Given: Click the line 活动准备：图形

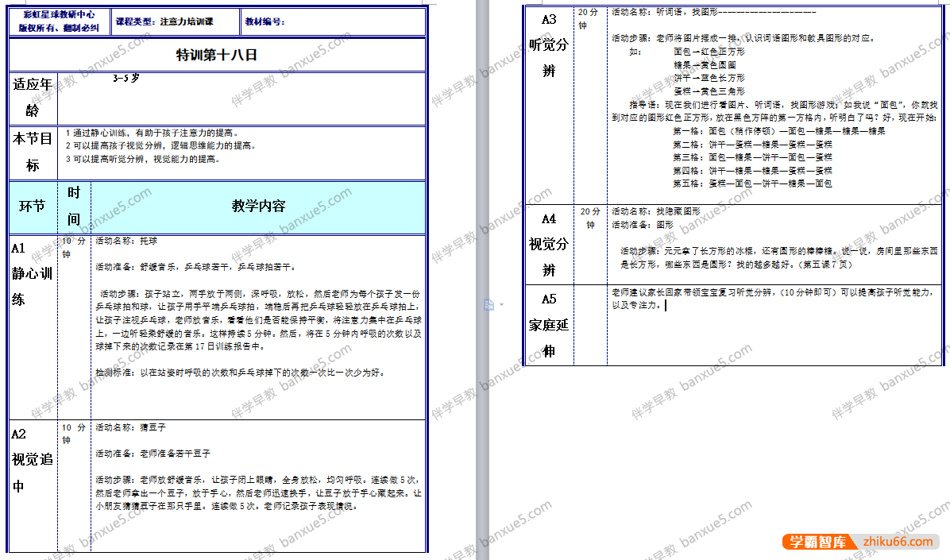Looking at the screenshot, I should (x=643, y=225).
